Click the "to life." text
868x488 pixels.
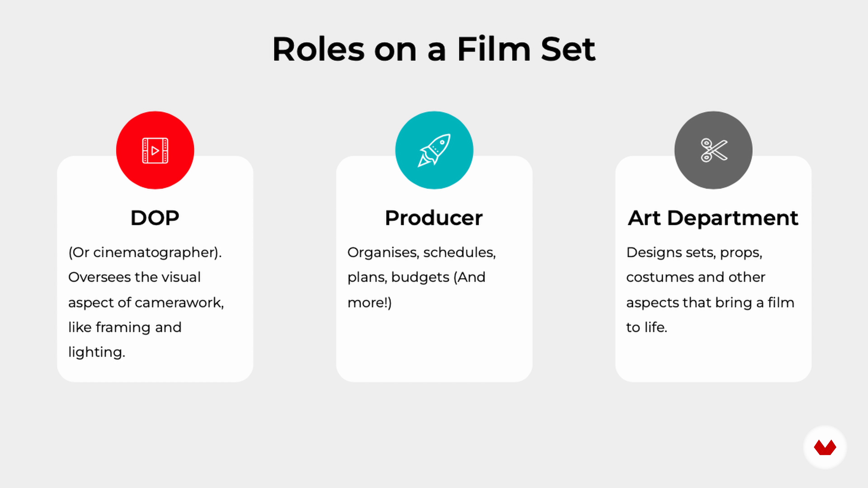click(647, 327)
